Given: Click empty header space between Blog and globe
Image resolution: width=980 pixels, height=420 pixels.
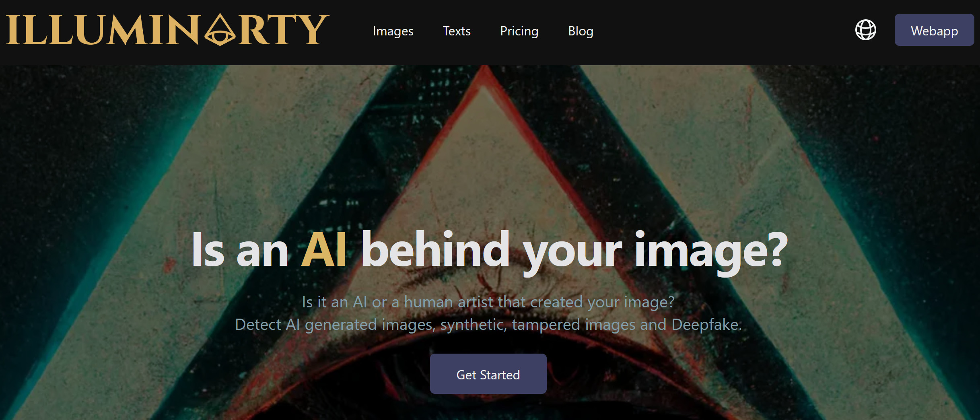Looking at the screenshot, I should pyautogui.click(x=724, y=31).
